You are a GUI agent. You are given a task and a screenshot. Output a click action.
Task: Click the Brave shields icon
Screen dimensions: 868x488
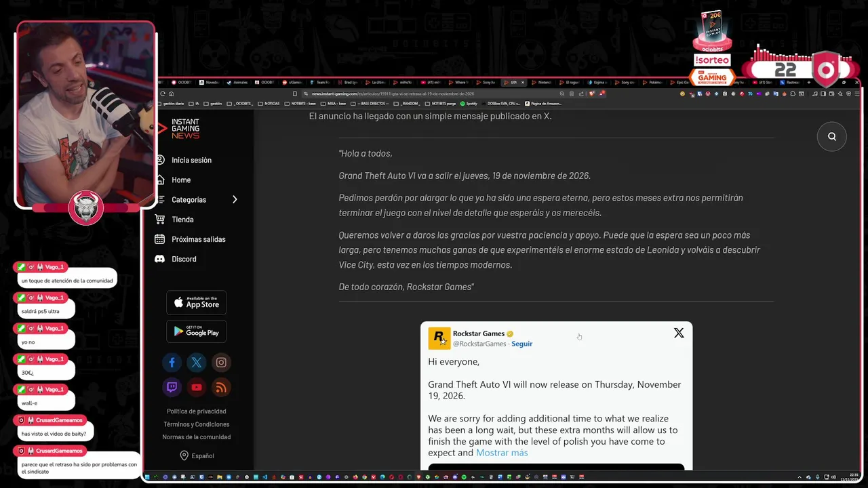pyautogui.click(x=592, y=94)
